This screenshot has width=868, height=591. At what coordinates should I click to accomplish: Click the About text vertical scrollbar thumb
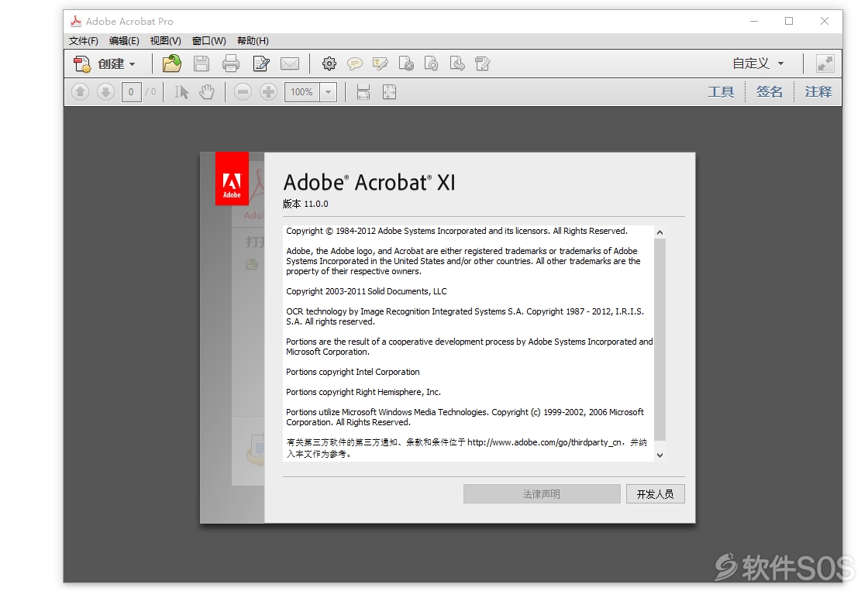tap(660, 339)
